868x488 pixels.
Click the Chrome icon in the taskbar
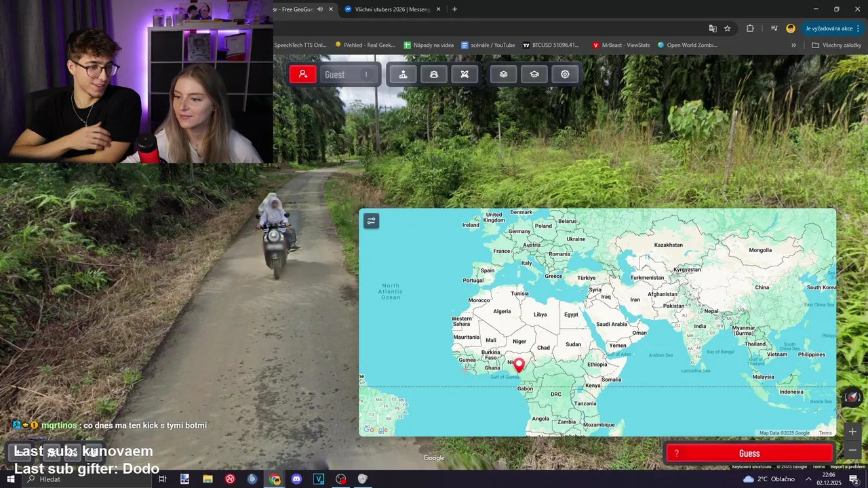point(275,479)
